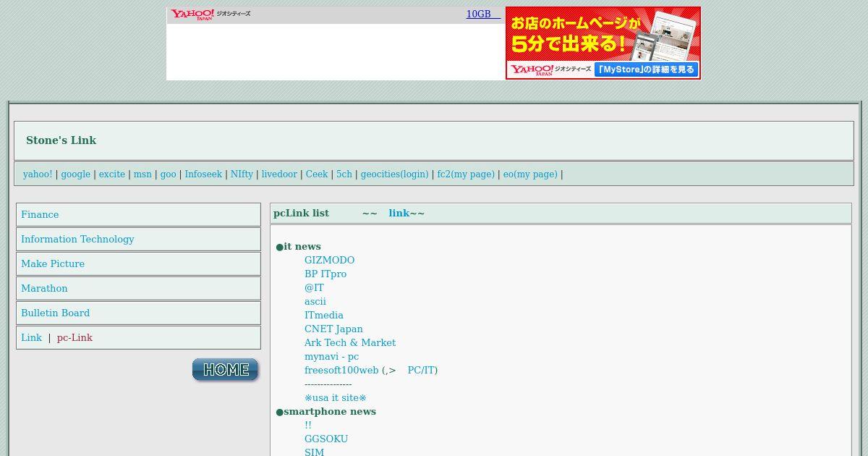The height and width of the screenshot is (456, 868).
Task: Open the ITmedia link
Action: [324, 316]
